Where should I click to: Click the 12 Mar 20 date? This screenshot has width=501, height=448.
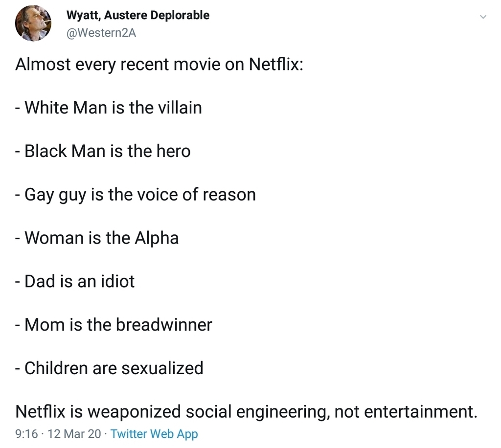point(74,434)
